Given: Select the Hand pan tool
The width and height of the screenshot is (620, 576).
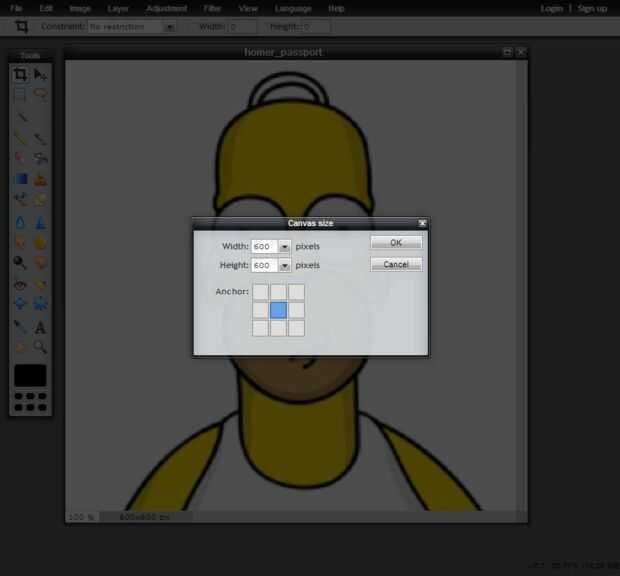Looking at the screenshot, I should pos(20,347).
